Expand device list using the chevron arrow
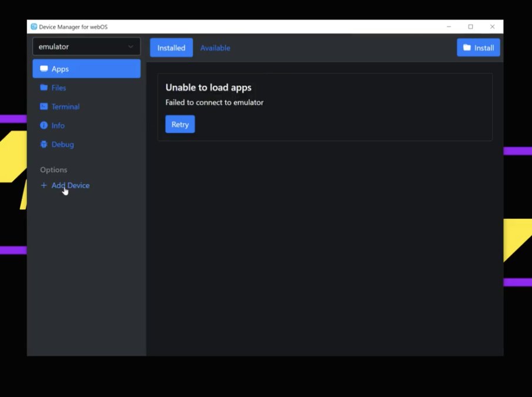532x397 pixels. click(x=131, y=46)
